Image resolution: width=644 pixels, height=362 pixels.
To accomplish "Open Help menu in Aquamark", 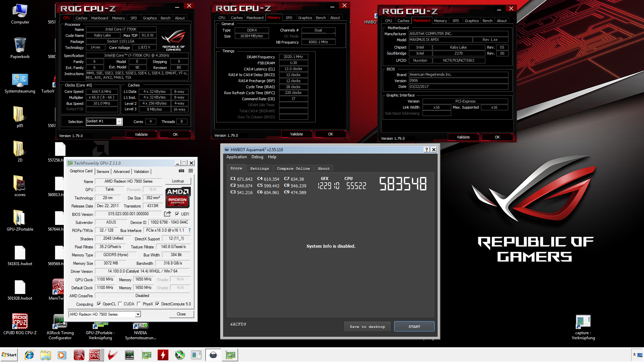I will coord(272,157).
